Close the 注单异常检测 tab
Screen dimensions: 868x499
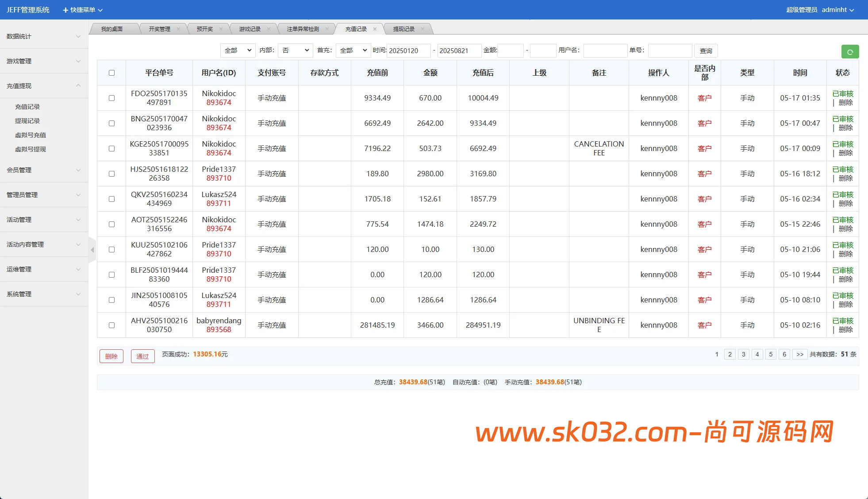[x=327, y=29]
